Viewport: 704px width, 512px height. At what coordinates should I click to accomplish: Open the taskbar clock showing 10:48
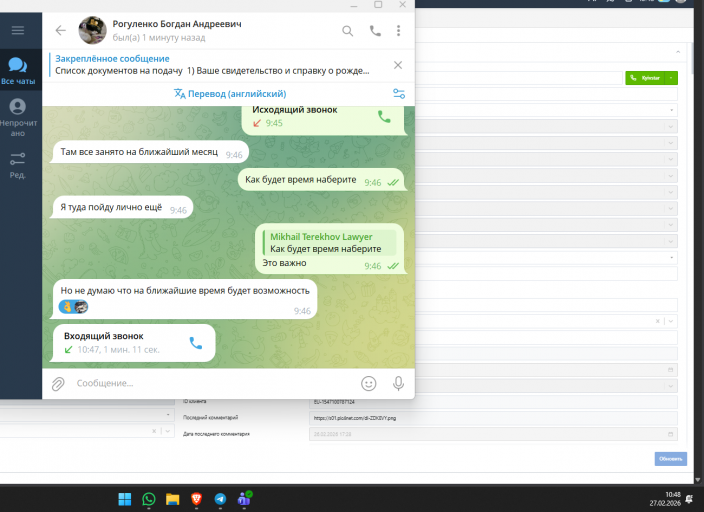(665, 499)
